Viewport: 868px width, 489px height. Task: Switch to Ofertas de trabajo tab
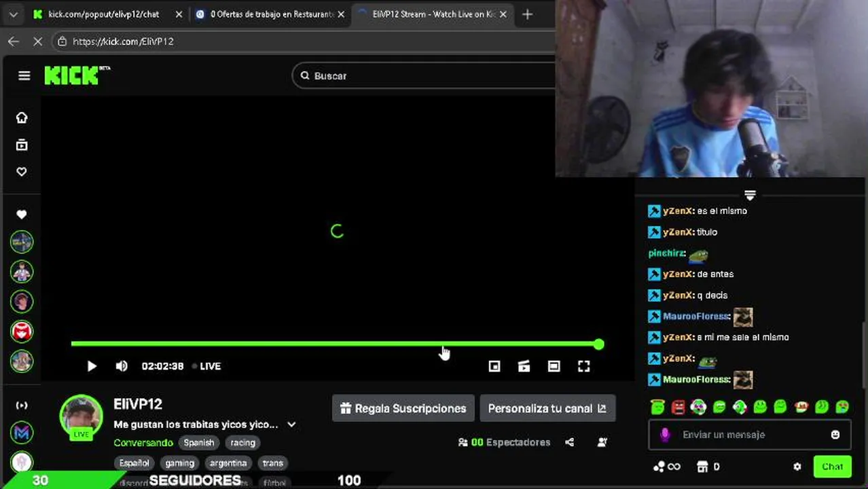point(270,14)
